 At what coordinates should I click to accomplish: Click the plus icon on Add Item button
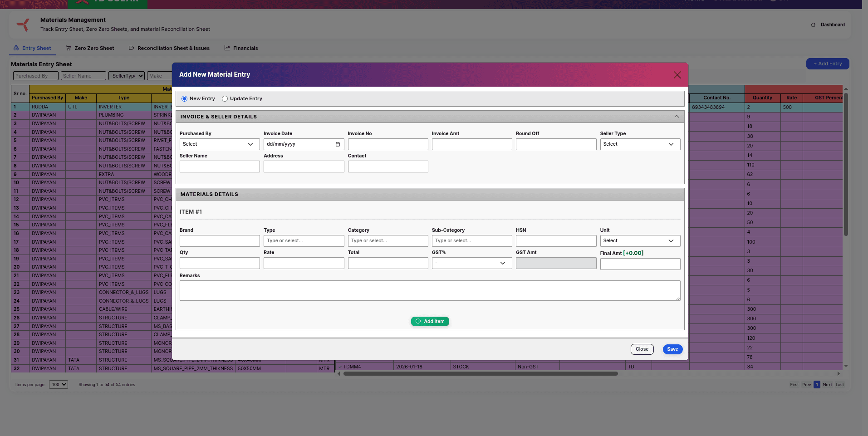click(x=418, y=321)
